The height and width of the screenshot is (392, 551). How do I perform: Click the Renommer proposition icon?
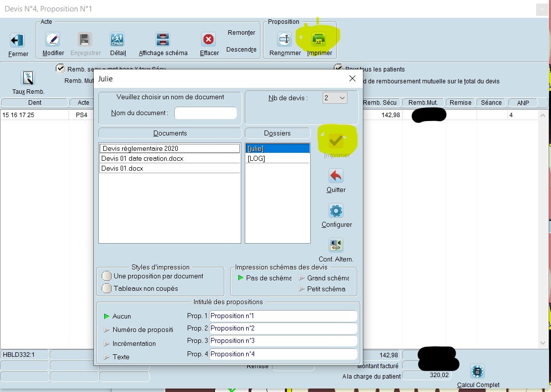(x=284, y=40)
